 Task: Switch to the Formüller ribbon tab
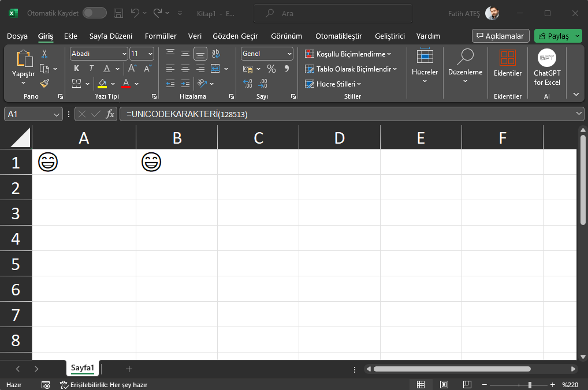[161, 36]
